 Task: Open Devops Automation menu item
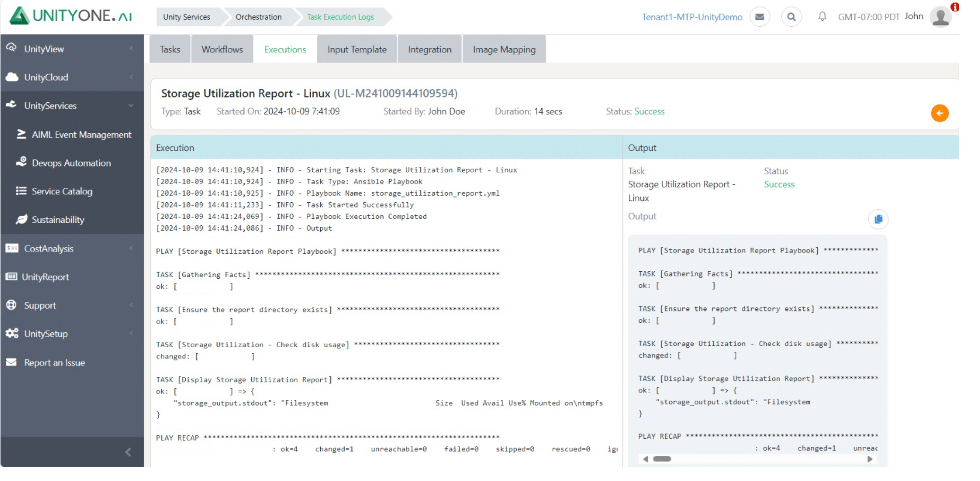click(71, 163)
